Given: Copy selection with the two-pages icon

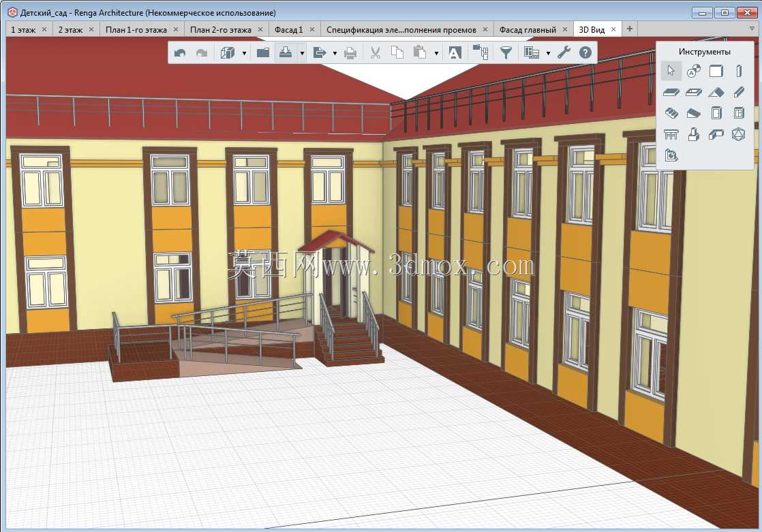Looking at the screenshot, I should pos(397,52).
